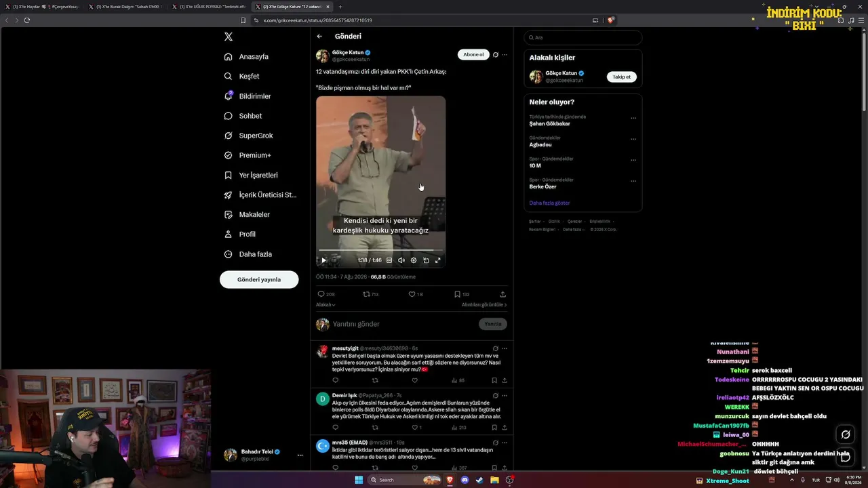Click Daha fazla göster link
Image resolution: width=868 pixels, height=488 pixels.
[549, 203]
